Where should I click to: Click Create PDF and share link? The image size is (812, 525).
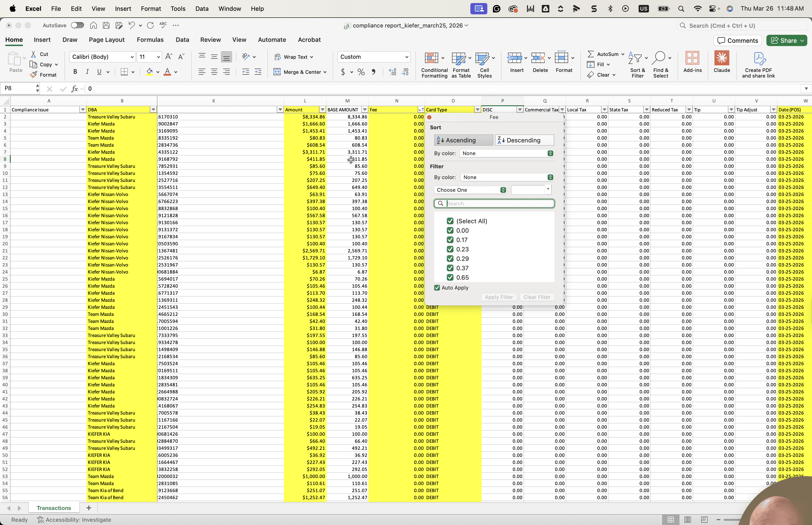click(x=758, y=65)
